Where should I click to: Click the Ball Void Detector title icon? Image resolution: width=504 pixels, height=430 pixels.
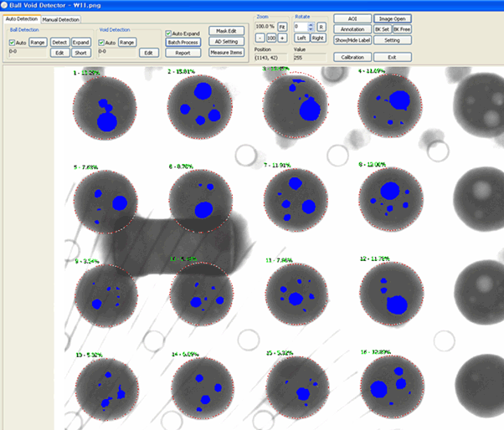tap(4, 5)
